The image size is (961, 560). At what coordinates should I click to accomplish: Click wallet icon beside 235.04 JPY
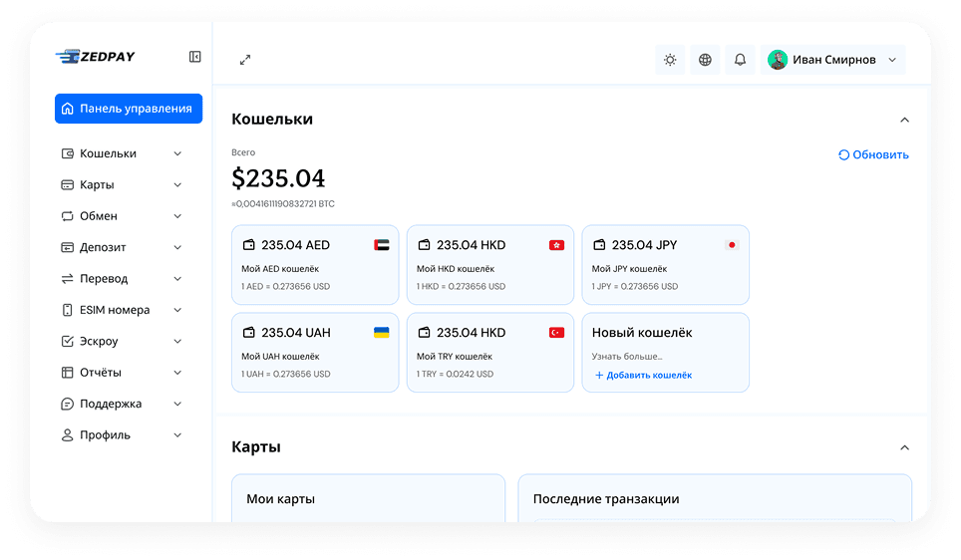pyautogui.click(x=599, y=245)
